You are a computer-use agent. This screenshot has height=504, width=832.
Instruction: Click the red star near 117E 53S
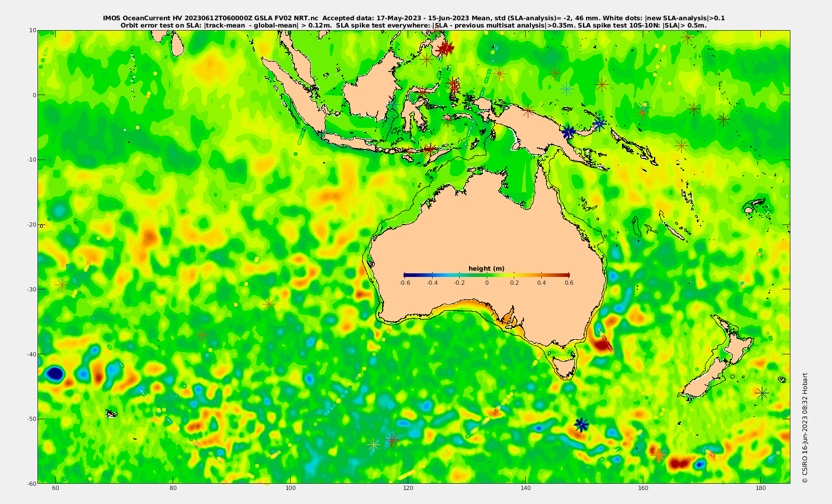[x=392, y=441]
